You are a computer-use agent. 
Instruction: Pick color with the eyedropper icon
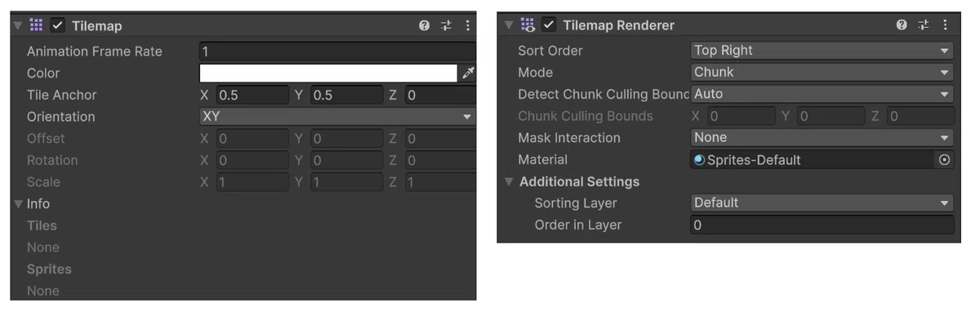click(468, 73)
